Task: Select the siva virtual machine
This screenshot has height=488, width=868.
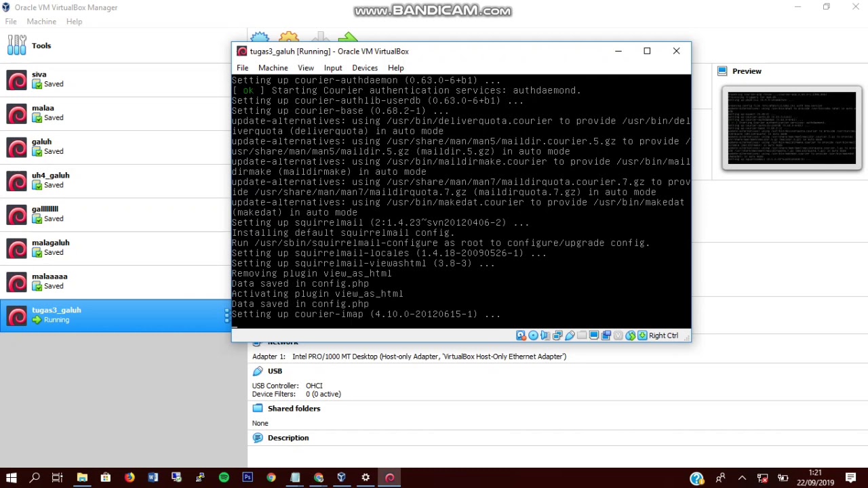Action: coord(115,79)
